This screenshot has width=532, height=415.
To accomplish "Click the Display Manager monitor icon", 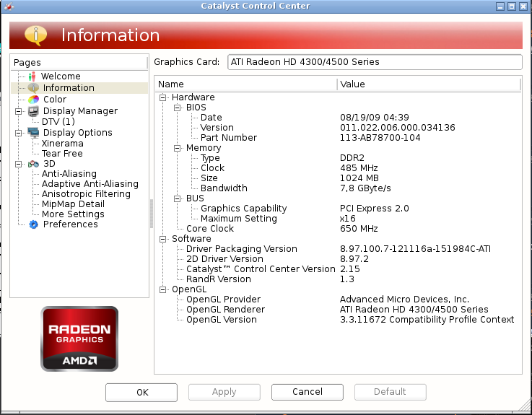I will pyautogui.click(x=33, y=111).
